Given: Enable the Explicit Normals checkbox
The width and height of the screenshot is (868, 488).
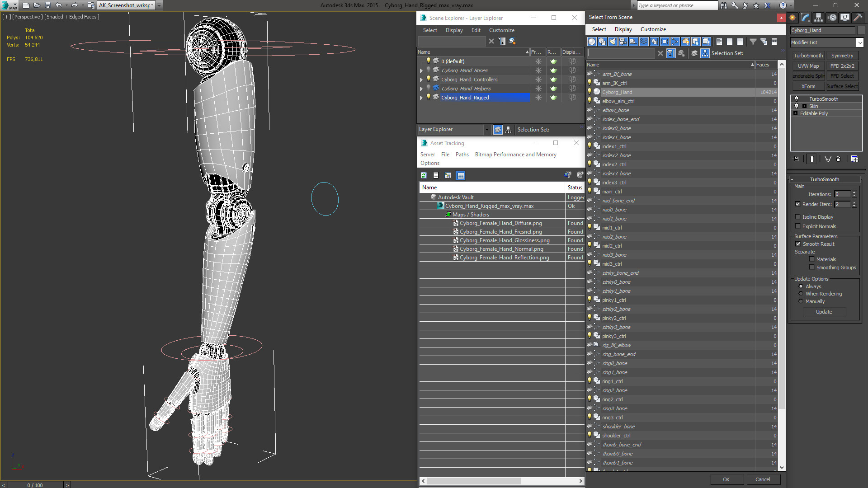Looking at the screenshot, I should [x=798, y=226].
